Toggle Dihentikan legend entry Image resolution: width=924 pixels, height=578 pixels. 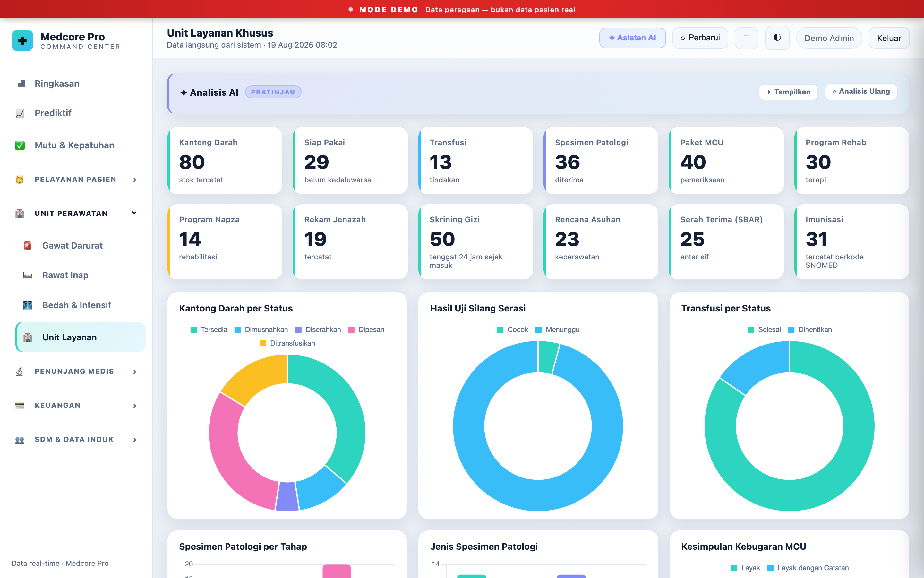click(x=810, y=329)
